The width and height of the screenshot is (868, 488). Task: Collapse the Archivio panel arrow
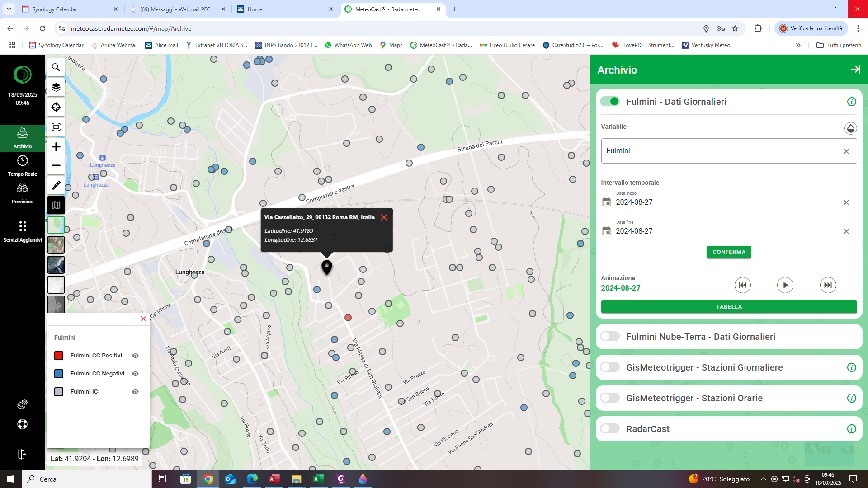(x=855, y=70)
